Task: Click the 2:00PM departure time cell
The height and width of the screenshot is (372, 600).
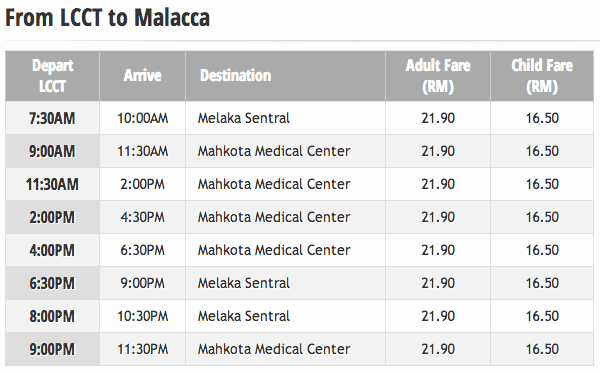Action: click(52, 217)
